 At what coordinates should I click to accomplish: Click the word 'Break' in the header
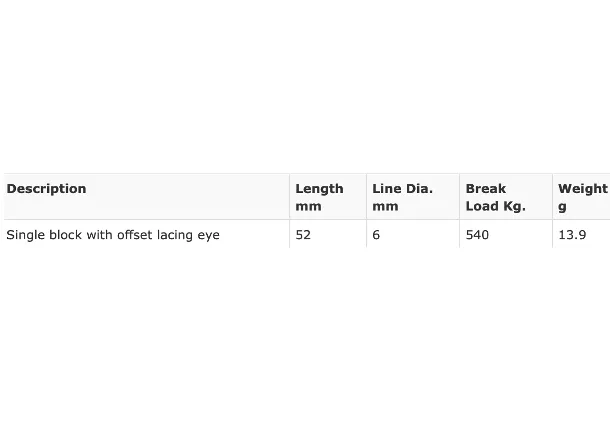pos(486,189)
